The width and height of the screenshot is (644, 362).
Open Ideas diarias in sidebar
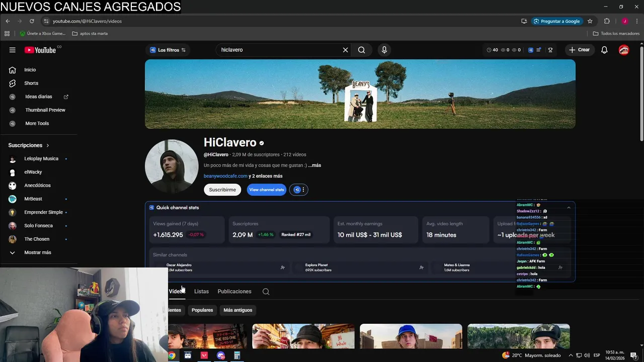(39, 97)
